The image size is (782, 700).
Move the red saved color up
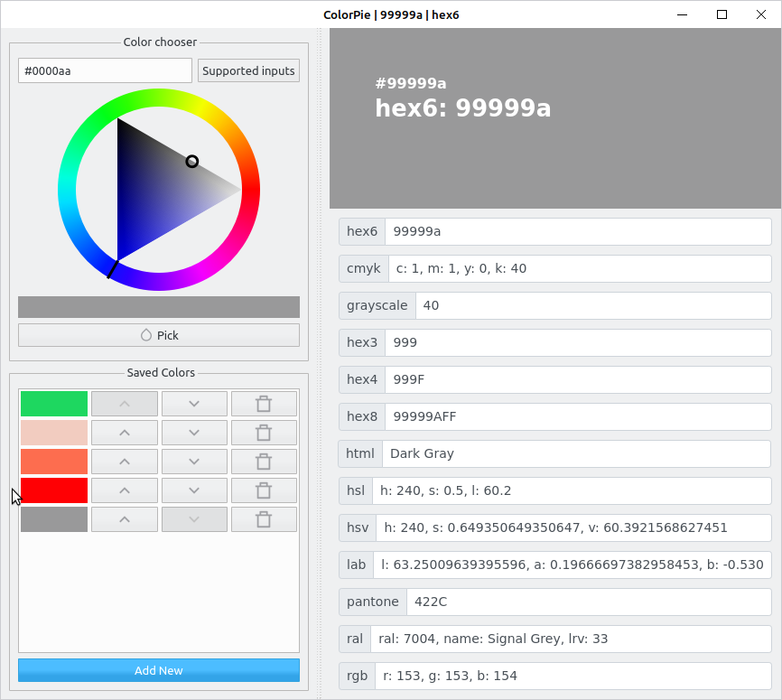pos(125,490)
